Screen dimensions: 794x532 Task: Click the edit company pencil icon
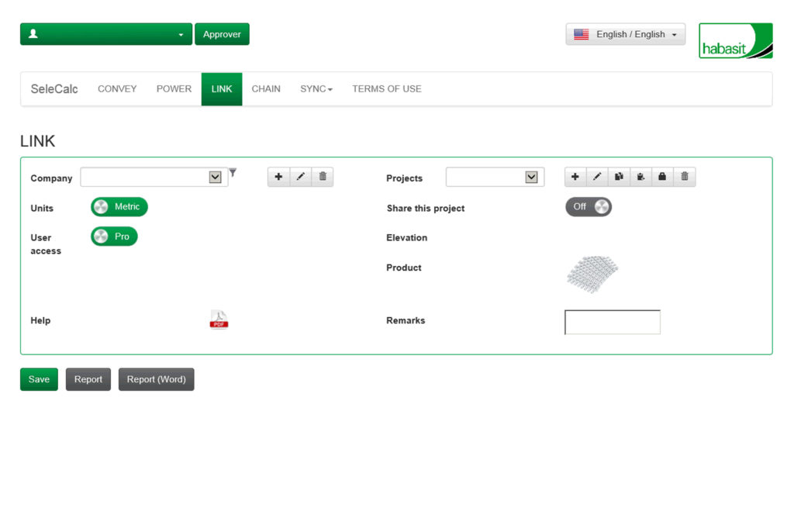300,177
